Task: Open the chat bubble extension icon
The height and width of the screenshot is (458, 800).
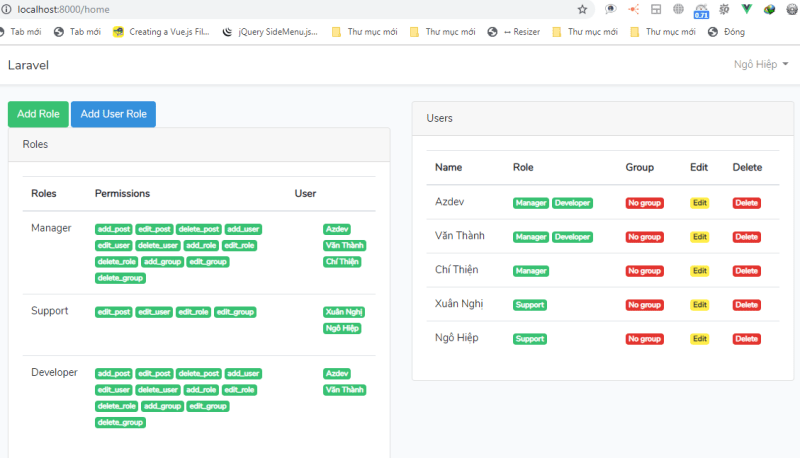Action: coord(610,9)
